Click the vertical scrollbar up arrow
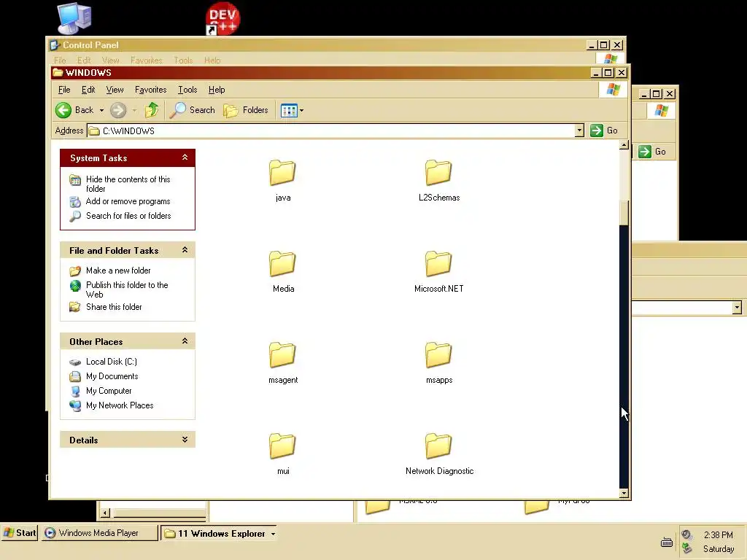Screen dimensions: 747x560 (624, 145)
